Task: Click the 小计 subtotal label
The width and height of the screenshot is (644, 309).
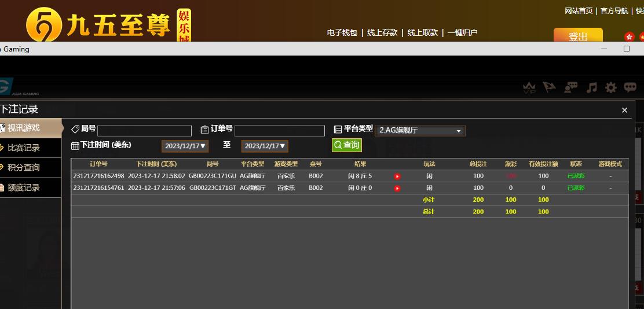Action: click(x=429, y=200)
